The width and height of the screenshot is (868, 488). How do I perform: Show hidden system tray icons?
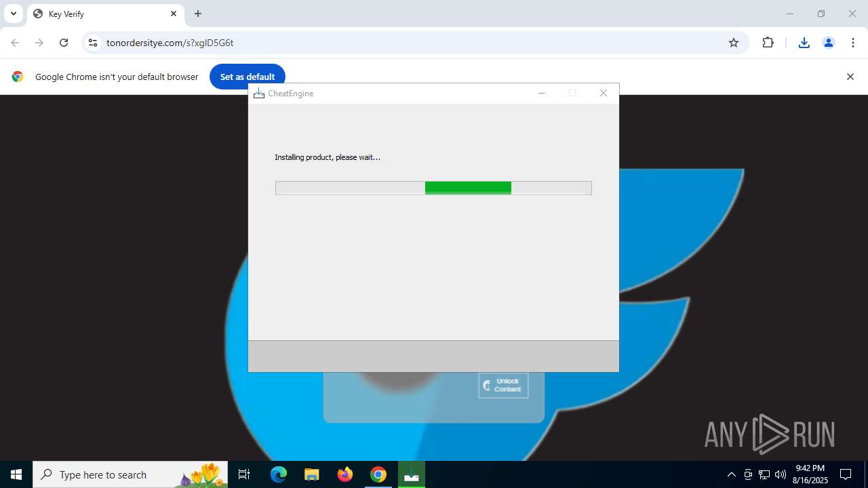click(731, 474)
